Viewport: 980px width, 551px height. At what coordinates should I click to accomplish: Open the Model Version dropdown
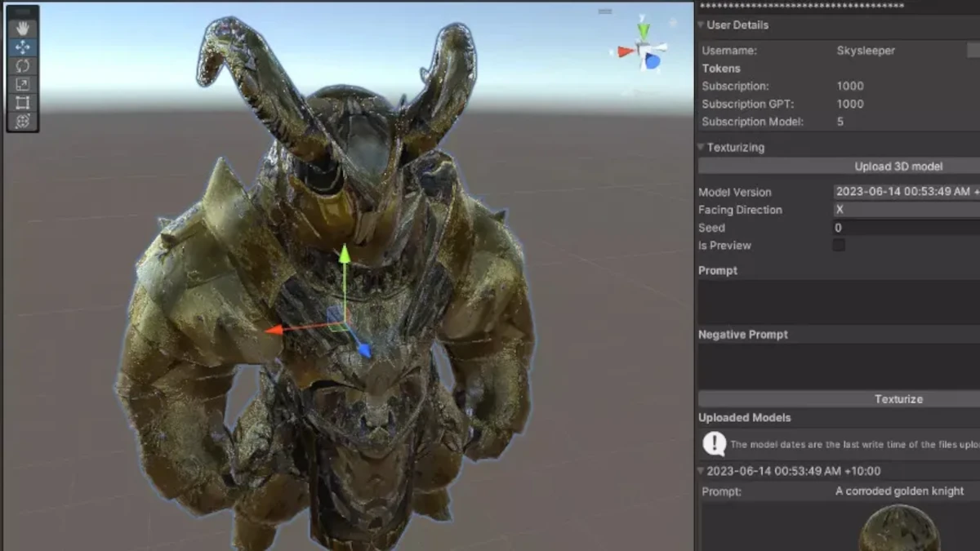tap(906, 192)
